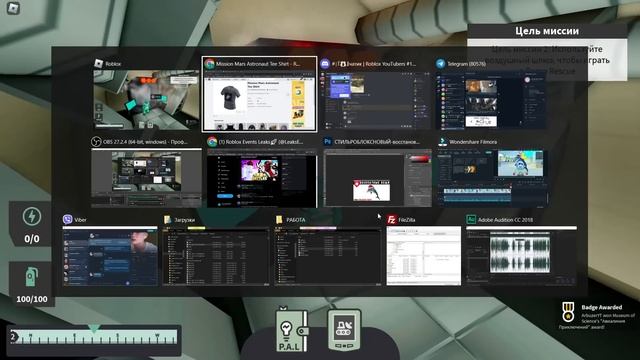Select the Roblox Events Leaks Chrome window
Viewport: 640px width, 360px height.
(x=262, y=178)
